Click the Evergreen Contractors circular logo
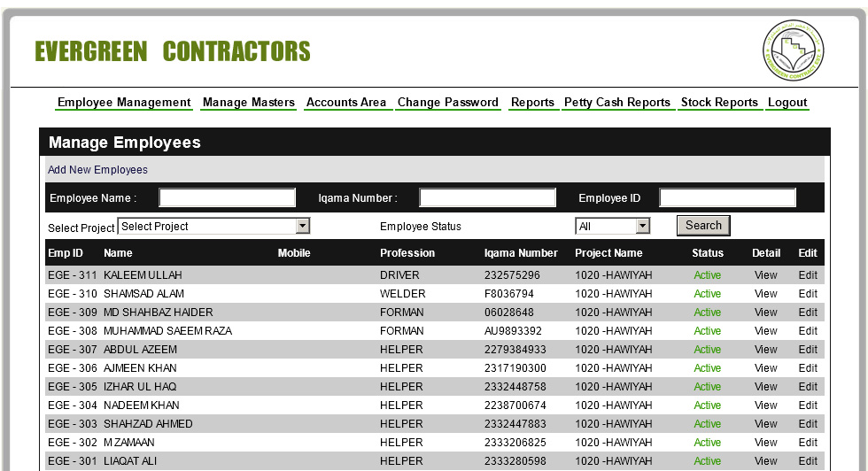The image size is (868, 471). (794, 50)
